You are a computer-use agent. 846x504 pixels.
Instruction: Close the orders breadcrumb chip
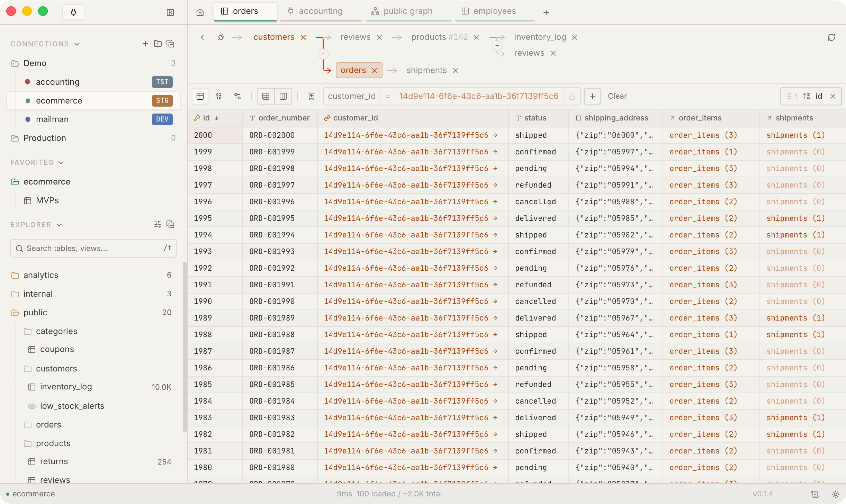pos(375,70)
